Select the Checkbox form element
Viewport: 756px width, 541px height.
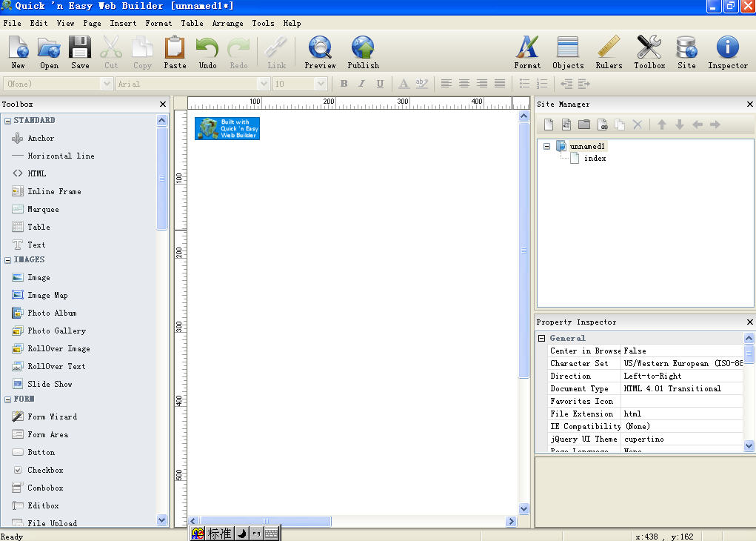click(x=45, y=470)
